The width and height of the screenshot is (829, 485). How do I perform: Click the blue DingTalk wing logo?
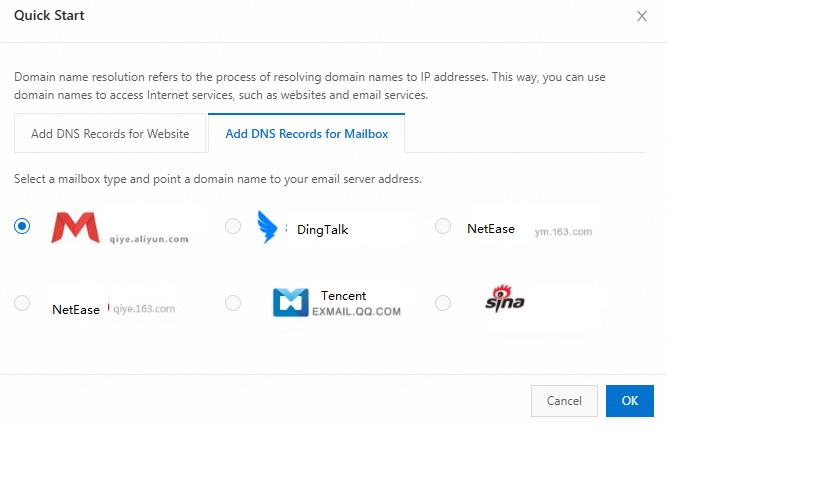267,227
